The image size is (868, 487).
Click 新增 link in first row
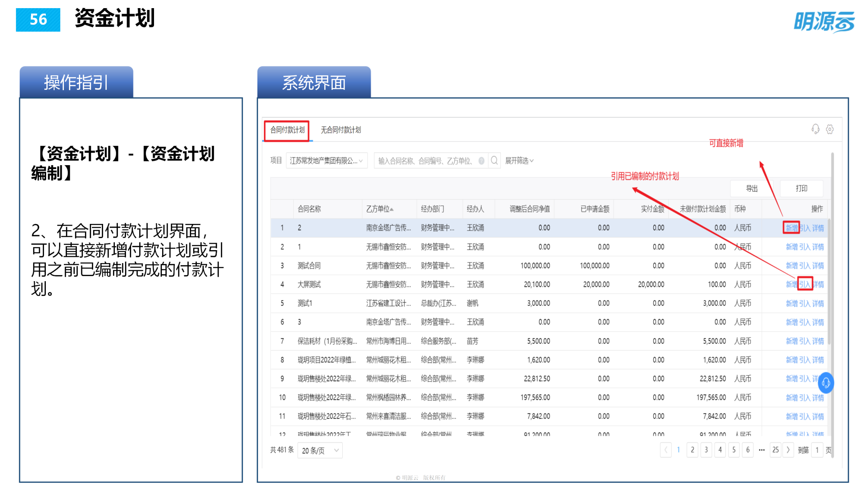coord(791,228)
